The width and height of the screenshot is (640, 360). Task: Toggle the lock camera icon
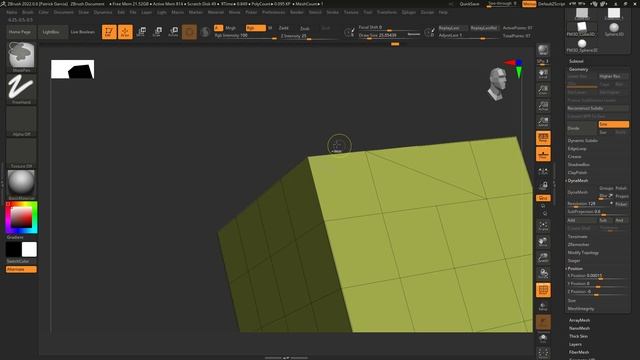[543, 186]
